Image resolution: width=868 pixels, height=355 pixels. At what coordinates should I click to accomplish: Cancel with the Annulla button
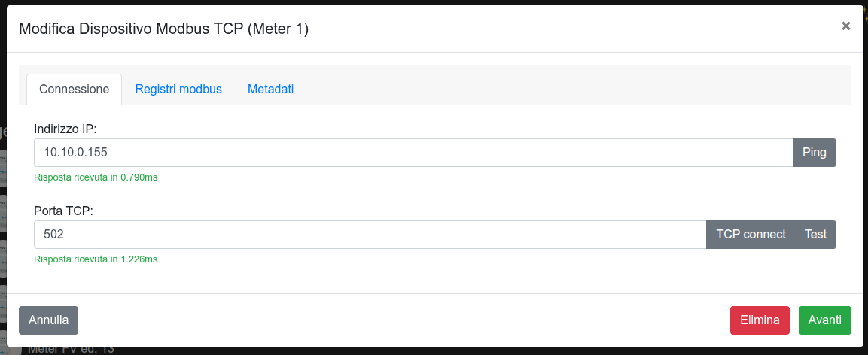click(x=48, y=320)
